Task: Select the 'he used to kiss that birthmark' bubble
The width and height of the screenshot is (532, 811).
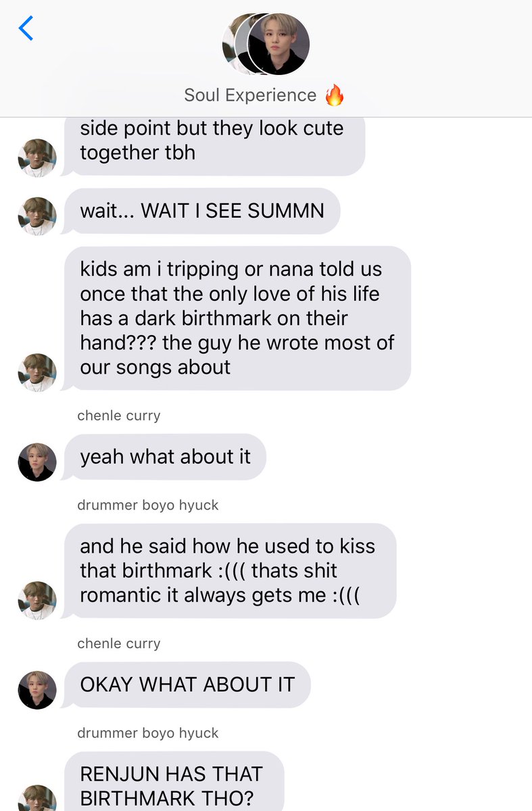Action: (231, 571)
